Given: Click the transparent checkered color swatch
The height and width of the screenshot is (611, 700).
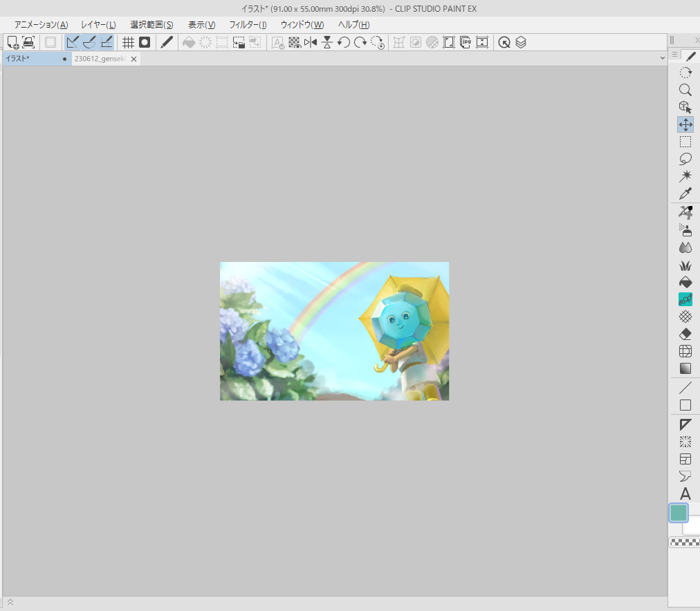Looking at the screenshot, I should pyautogui.click(x=685, y=543).
